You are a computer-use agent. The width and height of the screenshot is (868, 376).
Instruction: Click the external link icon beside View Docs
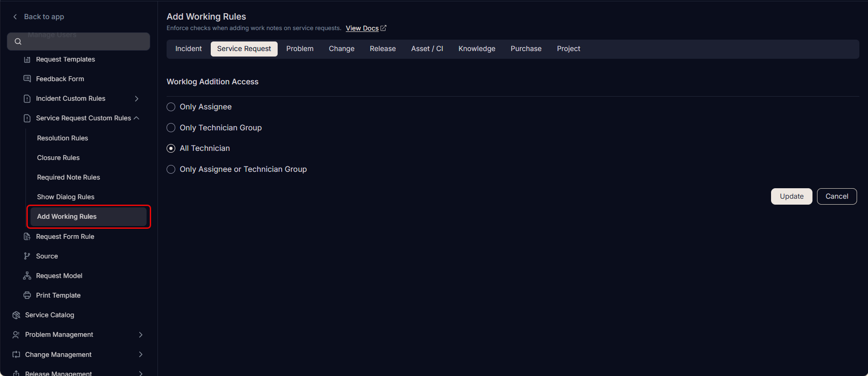[383, 28]
